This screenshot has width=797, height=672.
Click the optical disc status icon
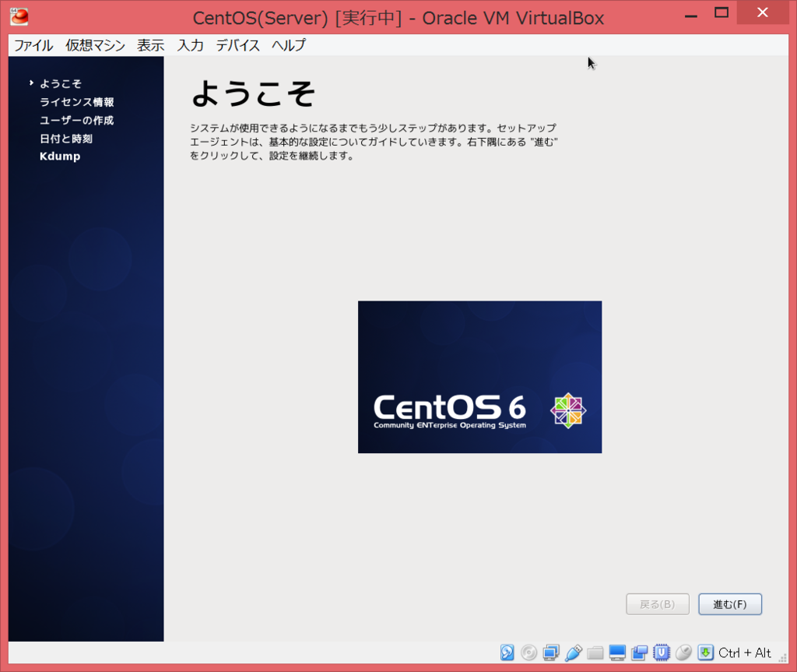pyautogui.click(x=528, y=653)
